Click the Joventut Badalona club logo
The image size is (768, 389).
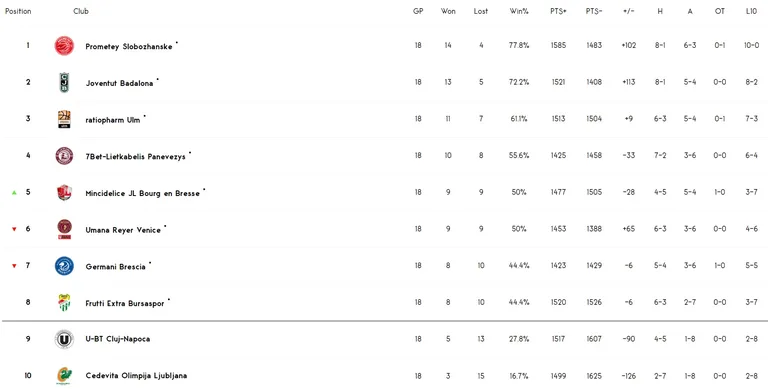coord(64,82)
